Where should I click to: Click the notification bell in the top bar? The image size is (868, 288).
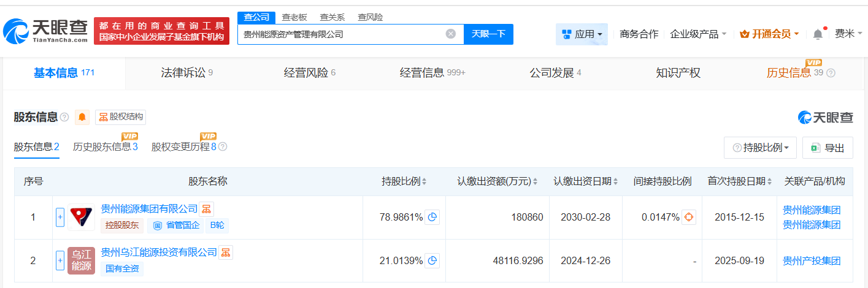[818, 34]
